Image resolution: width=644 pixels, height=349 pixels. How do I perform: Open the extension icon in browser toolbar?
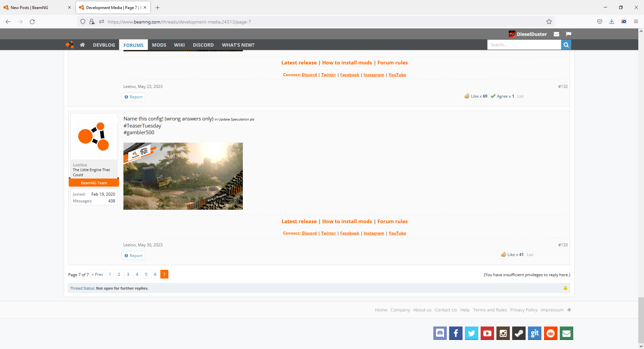(624, 21)
